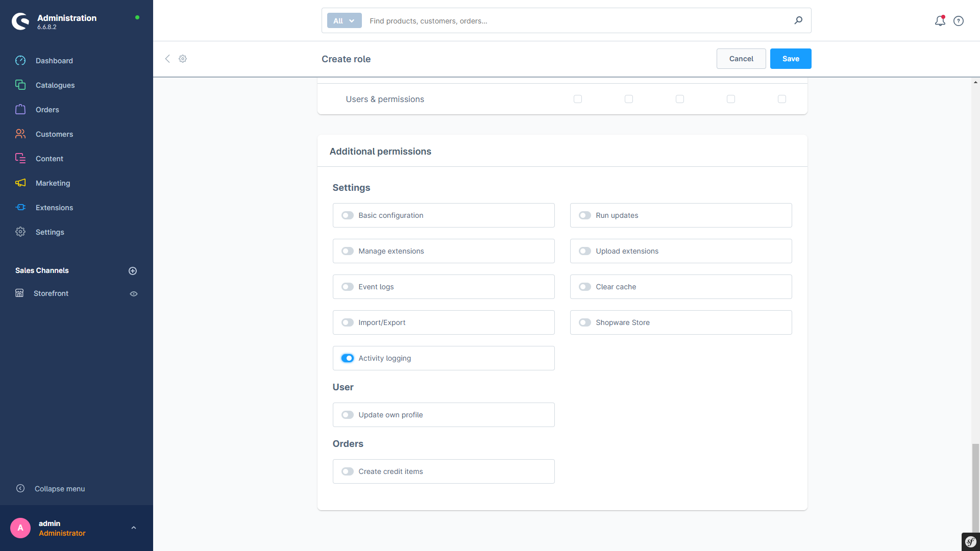Open the Dashboard icon in sidebar
This screenshot has width=980, height=551.
(x=20, y=61)
